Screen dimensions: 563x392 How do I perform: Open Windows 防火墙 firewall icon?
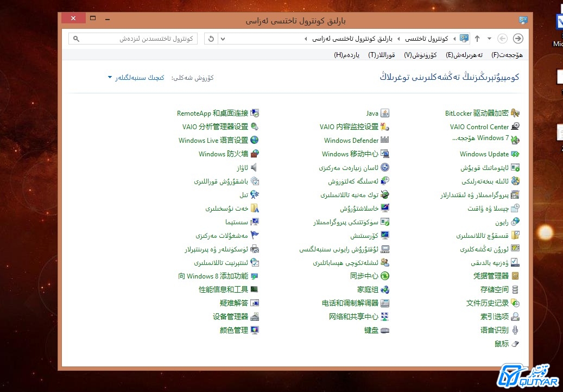click(x=255, y=154)
